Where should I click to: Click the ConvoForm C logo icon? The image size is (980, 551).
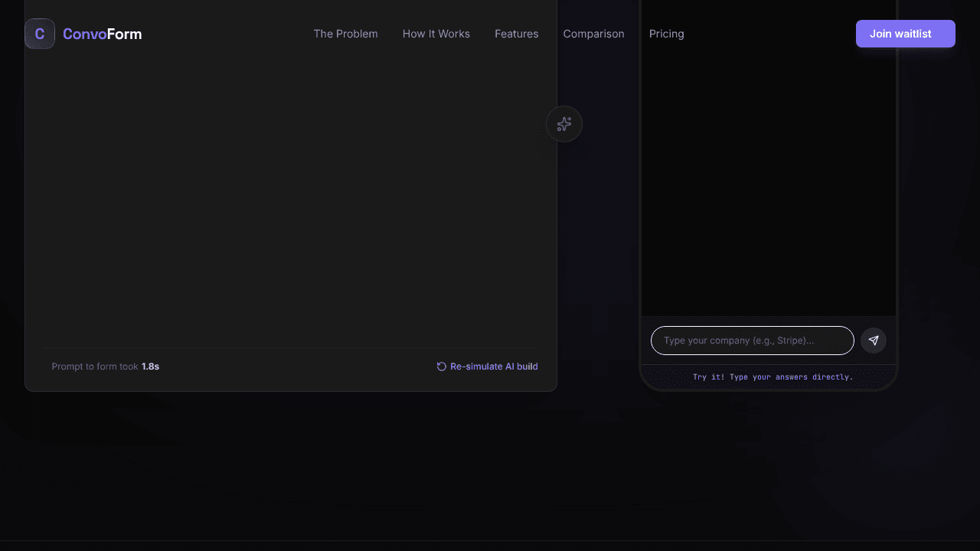tap(40, 34)
